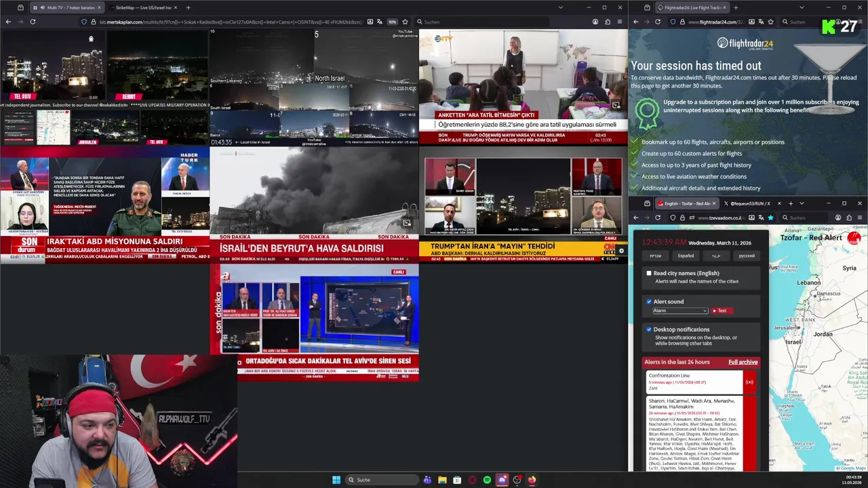Expand the tab list chevron in the Tzofar window

point(802,203)
